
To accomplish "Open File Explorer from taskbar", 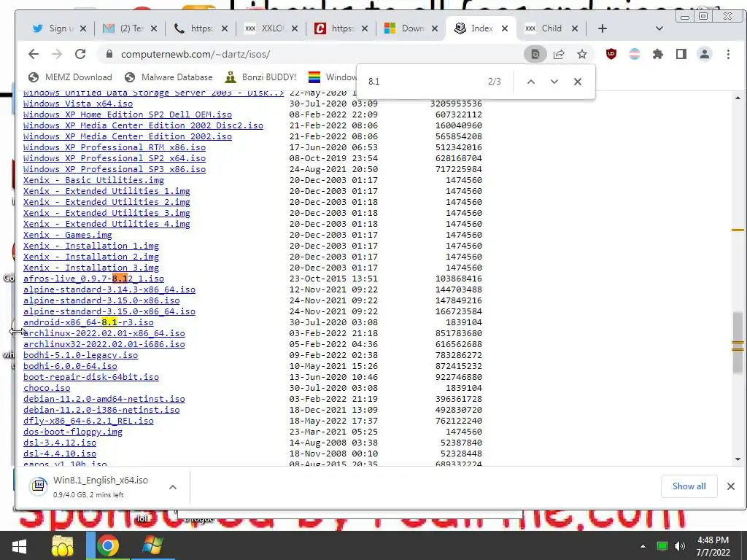I will tap(63, 545).
